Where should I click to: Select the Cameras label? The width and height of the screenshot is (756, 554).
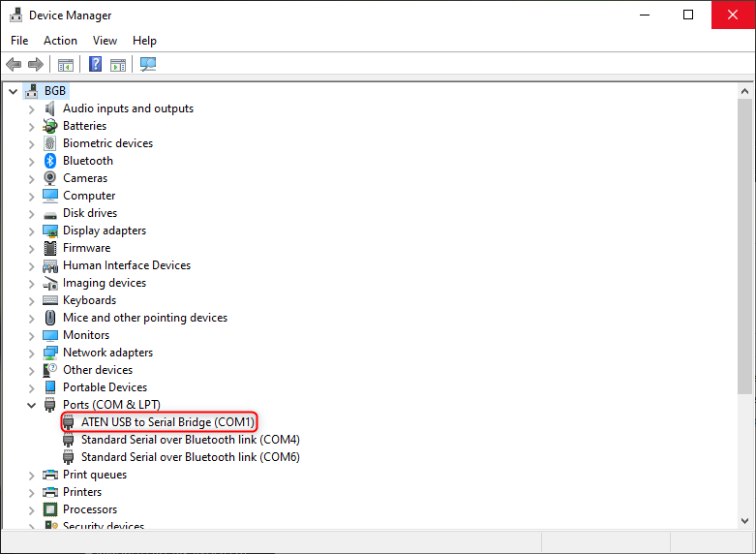tap(85, 178)
